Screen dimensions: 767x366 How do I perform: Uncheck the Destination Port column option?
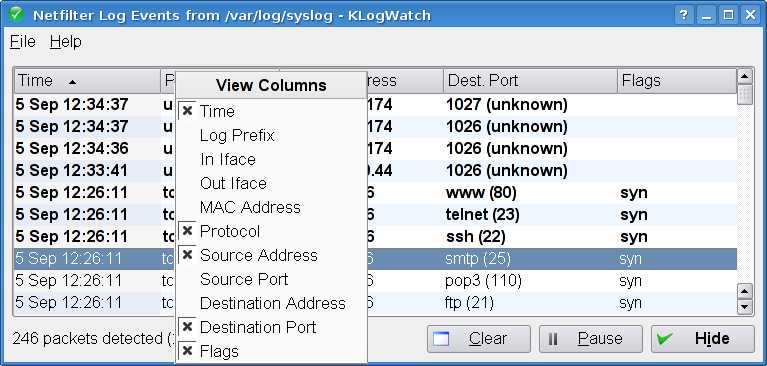point(271,327)
